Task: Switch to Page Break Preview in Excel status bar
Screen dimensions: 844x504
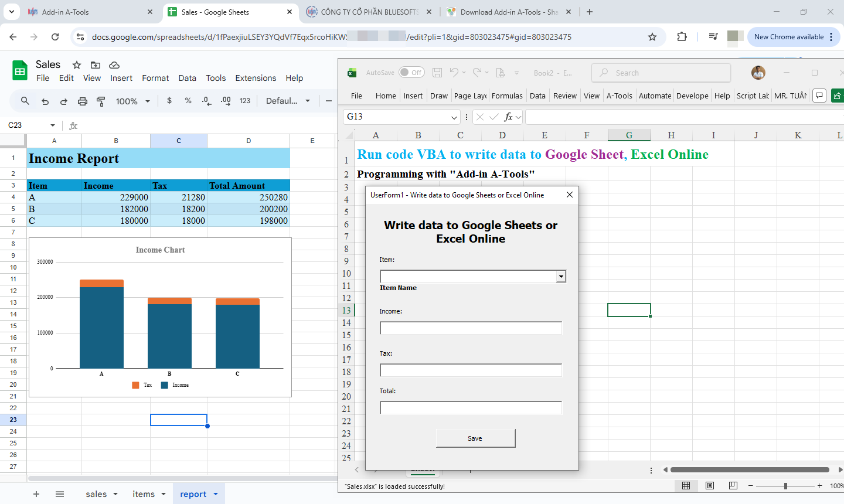Action: point(733,486)
